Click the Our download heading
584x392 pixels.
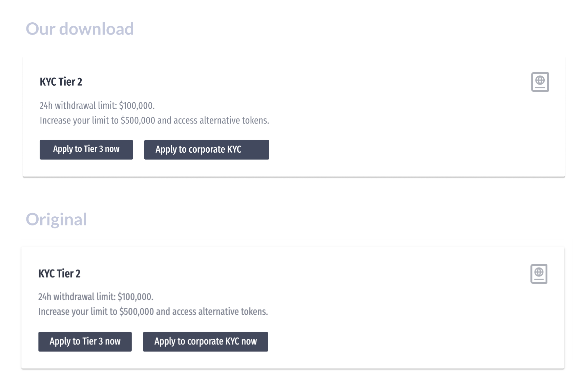tap(80, 29)
